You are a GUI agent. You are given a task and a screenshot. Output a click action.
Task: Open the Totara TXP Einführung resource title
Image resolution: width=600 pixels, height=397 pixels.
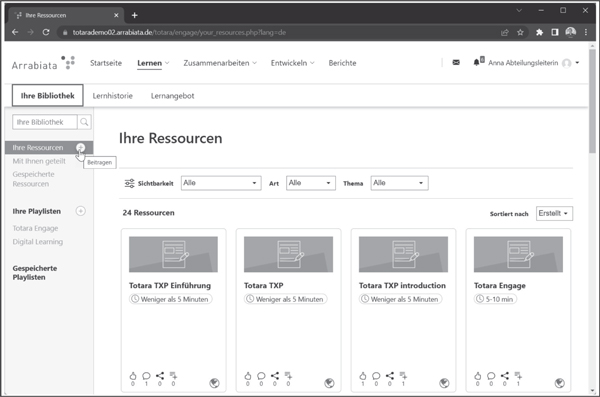(170, 286)
